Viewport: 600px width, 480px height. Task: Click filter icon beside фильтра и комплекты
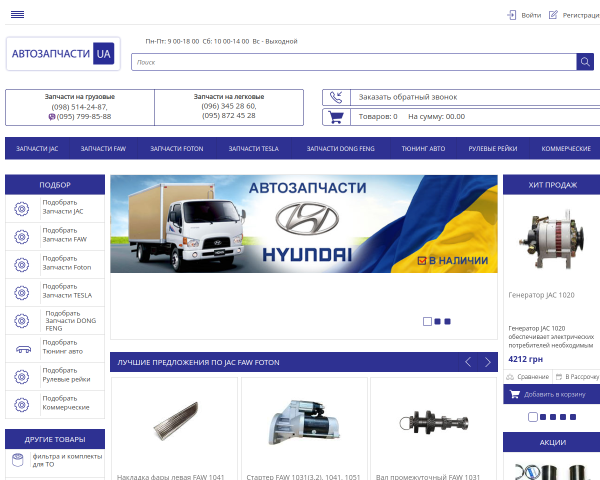pyautogui.click(x=18, y=460)
